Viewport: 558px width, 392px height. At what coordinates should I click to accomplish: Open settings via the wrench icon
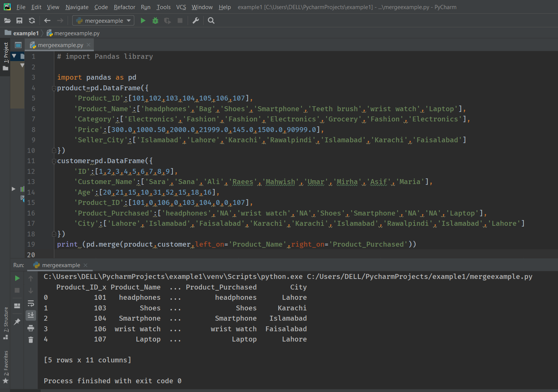pos(196,20)
